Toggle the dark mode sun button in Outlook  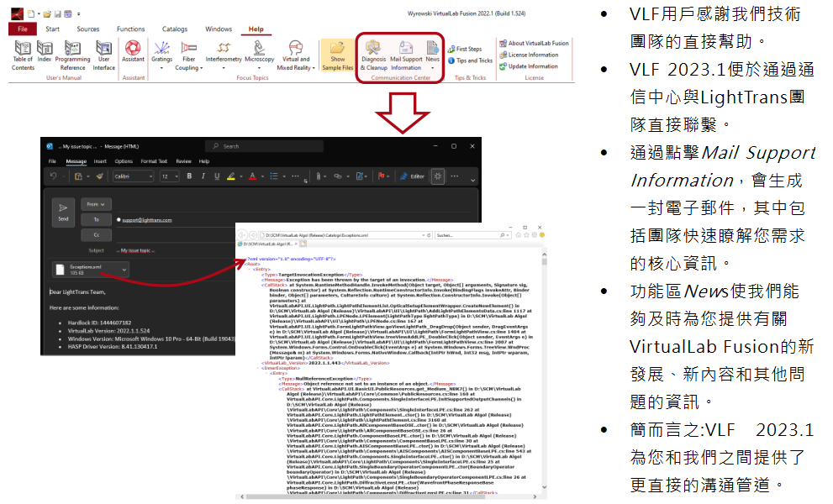tap(438, 176)
